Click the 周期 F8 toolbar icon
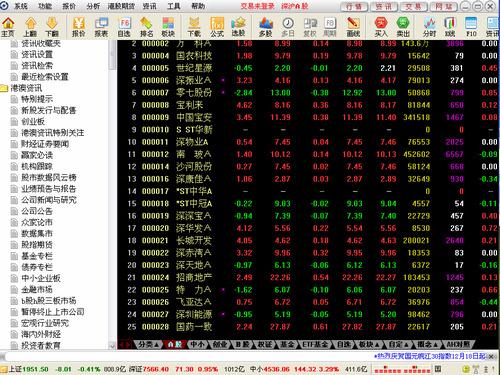500x375 pixels. point(330,27)
